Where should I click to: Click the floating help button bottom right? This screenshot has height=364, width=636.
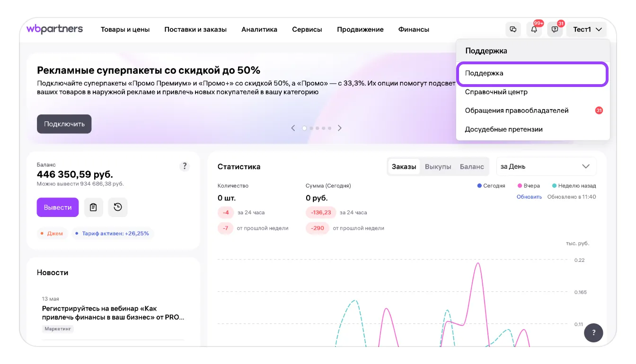click(593, 332)
